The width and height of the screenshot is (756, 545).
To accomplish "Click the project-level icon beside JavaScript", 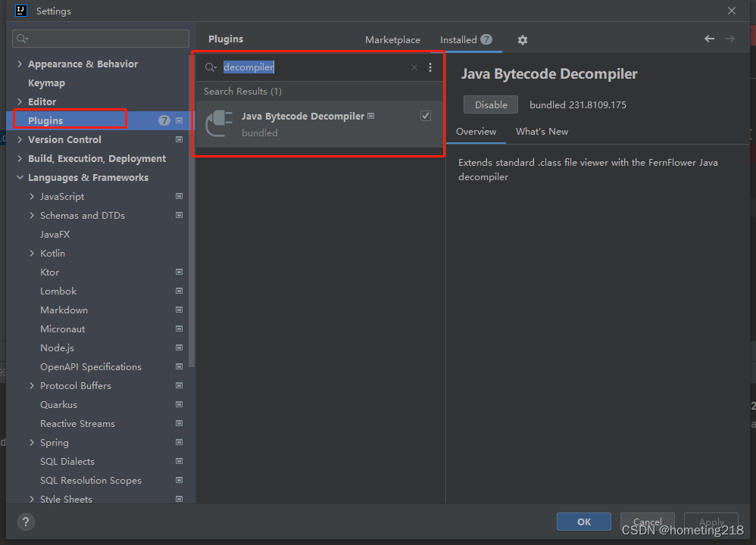I will tap(179, 196).
